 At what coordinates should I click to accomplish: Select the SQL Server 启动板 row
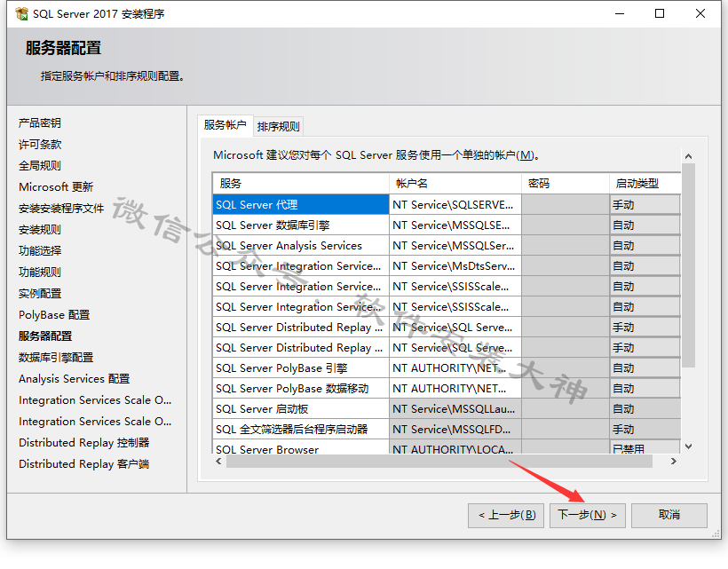pyautogui.click(x=301, y=409)
